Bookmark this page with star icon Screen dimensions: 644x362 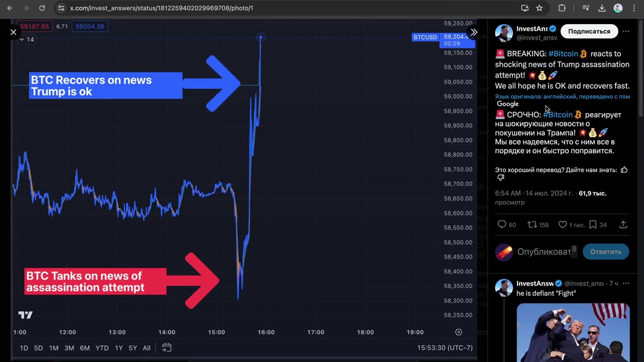click(539, 8)
